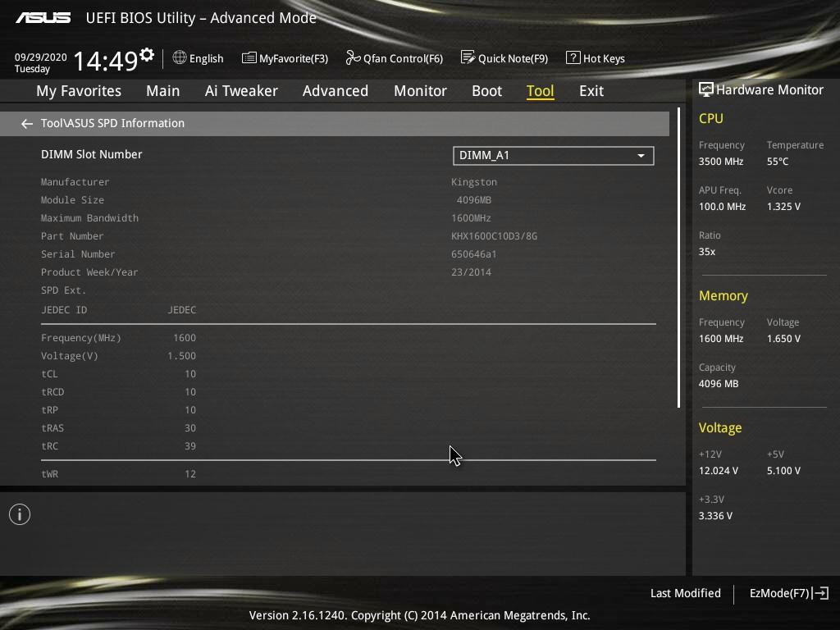The height and width of the screenshot is (630, 840).
Task: Click the MyFavorite list icon
Action: coord(249,58)
